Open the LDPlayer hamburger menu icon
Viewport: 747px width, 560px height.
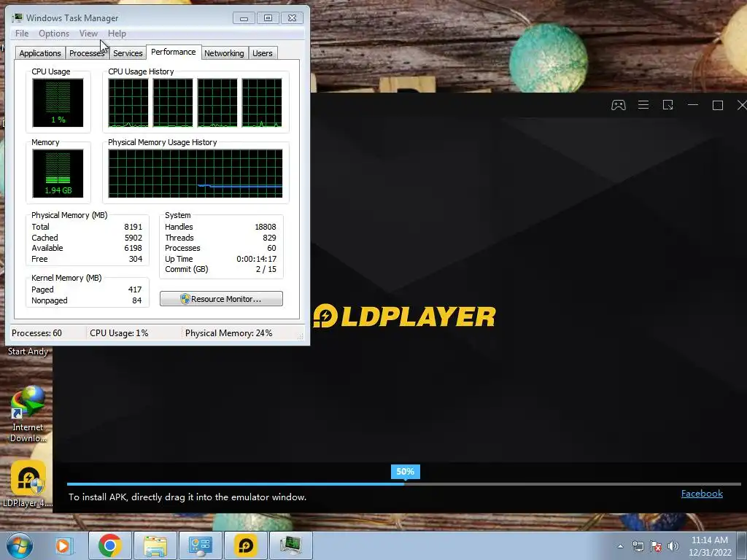[x=643, y=105]
